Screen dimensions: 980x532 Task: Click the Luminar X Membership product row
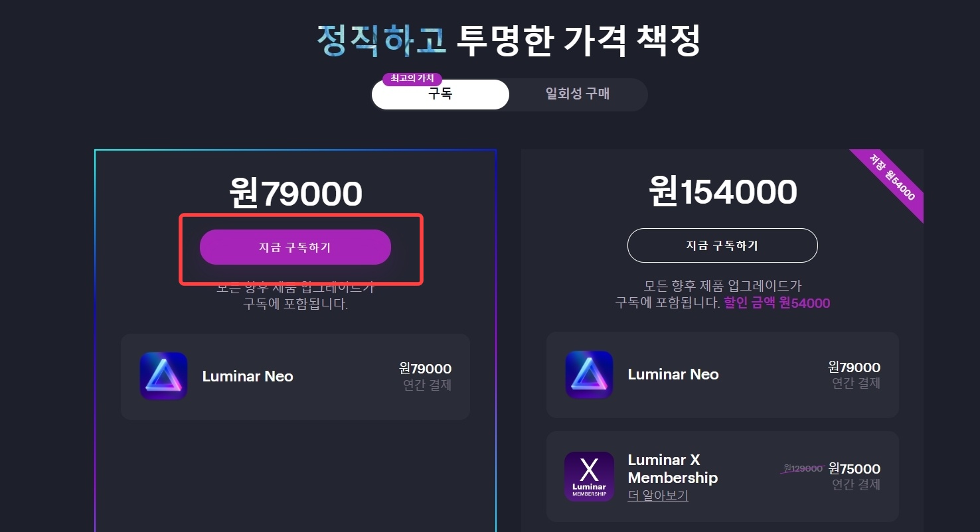tap(722, 476)
